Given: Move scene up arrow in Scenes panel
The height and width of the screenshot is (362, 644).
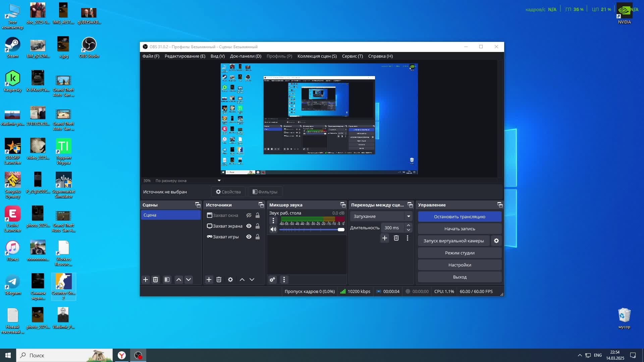Looking at the screenshot, I should click(x=179, y=280).
